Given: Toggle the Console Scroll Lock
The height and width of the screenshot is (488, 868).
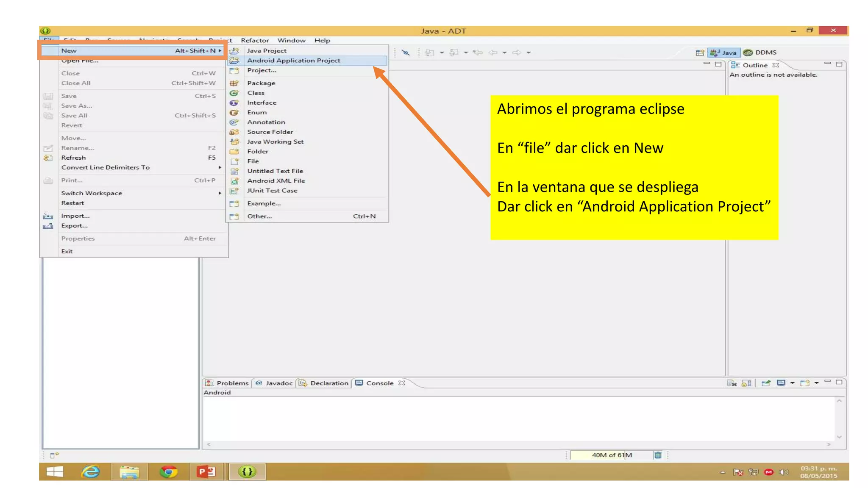Looking at the screenshot, I should tap(746, 383).
